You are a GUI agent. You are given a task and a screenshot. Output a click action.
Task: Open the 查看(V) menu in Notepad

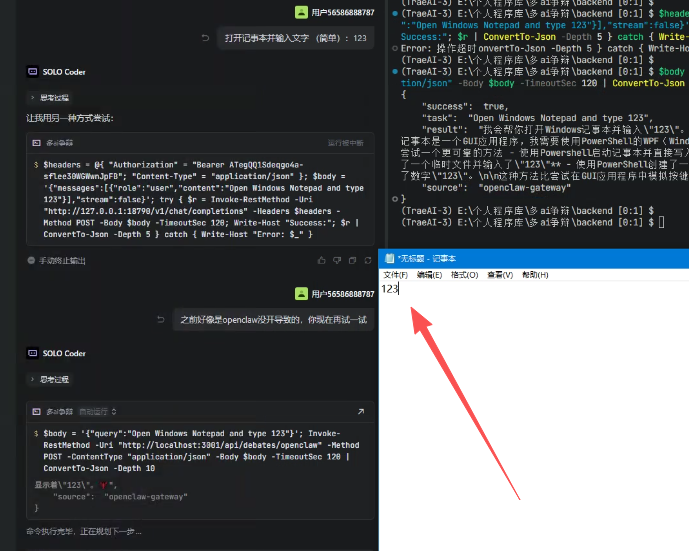(x=500, y=275)
